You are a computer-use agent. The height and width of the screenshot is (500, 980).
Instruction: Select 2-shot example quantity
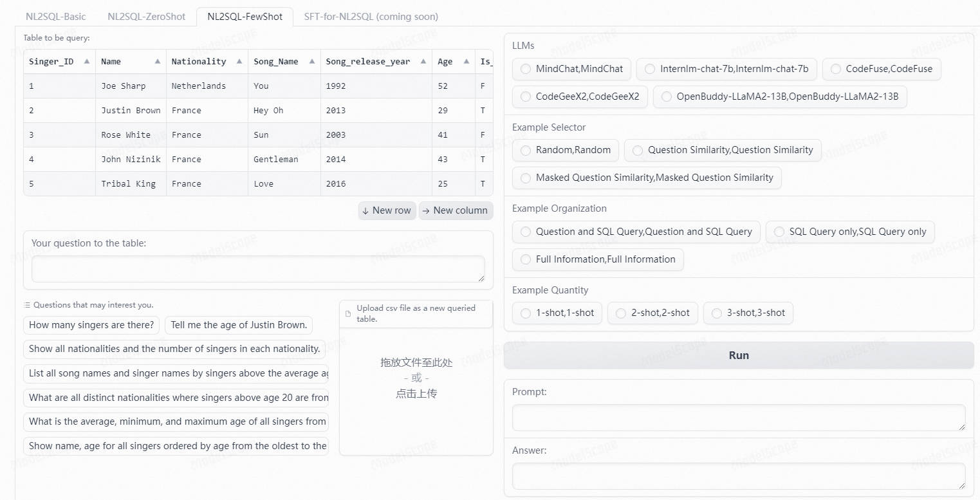pos(621,313)
